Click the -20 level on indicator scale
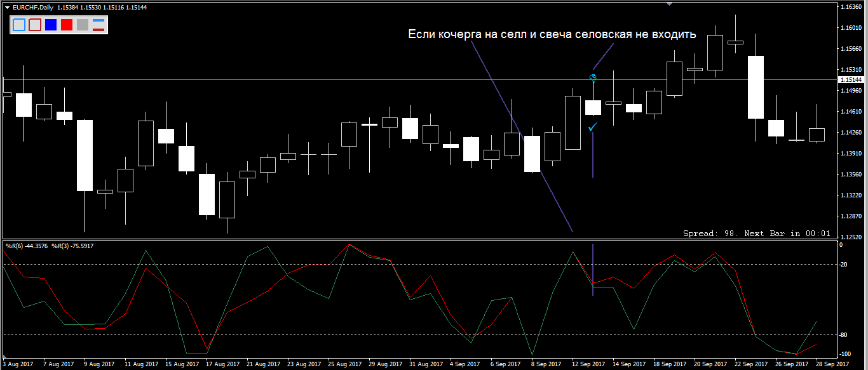Viewport: 868px width, 370px height. (x=844, y=264)
